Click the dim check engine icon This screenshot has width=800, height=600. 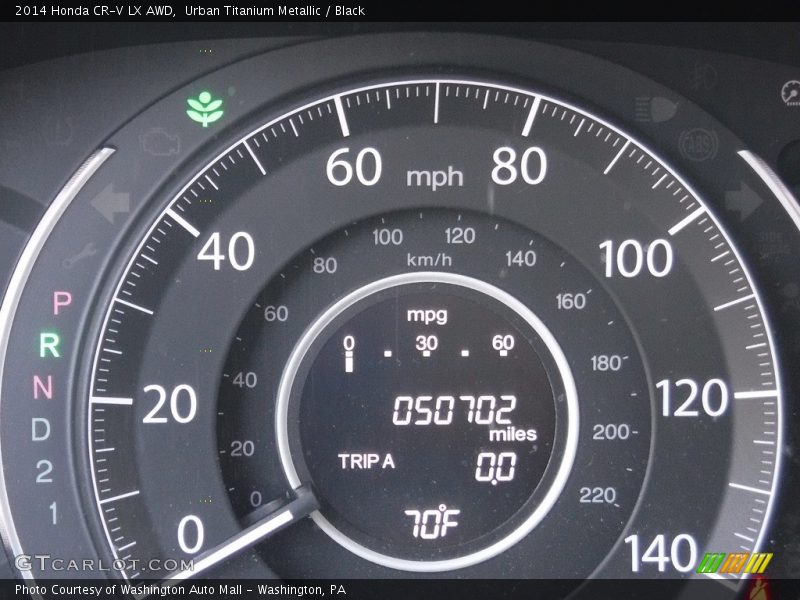[160, 142]
